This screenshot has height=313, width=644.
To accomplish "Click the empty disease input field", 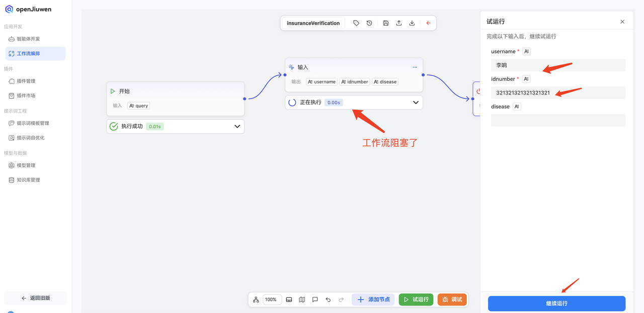I will (558, 120).
